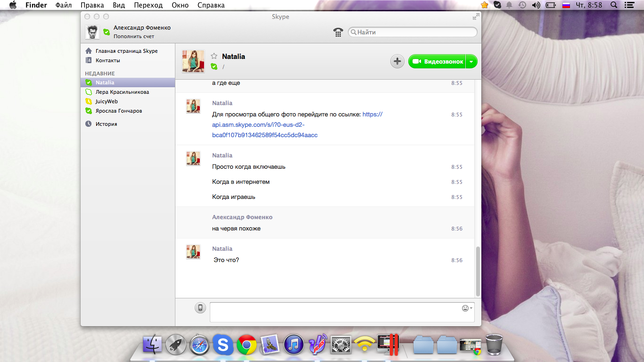Screen dimensions: 644x362
Task: Click Natalia's large avatar in chat header
Action: (193, 62)
